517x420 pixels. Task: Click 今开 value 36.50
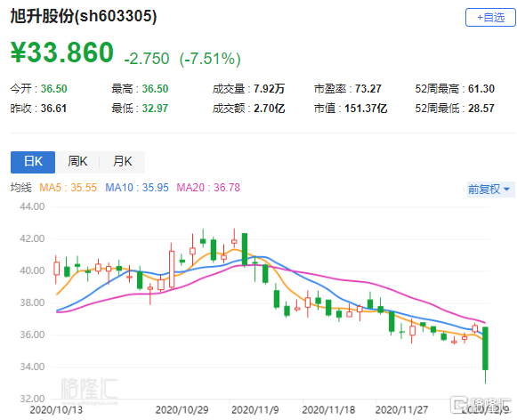coord(53,89)
